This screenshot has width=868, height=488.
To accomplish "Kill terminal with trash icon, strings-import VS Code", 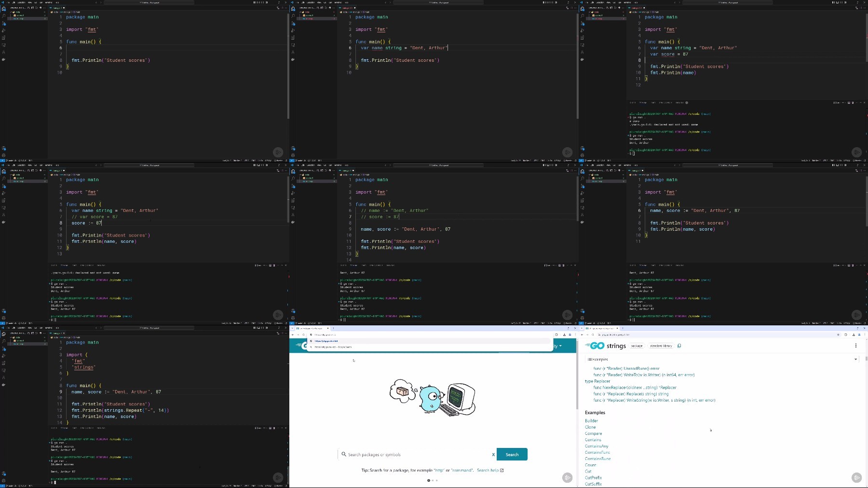I will coord(274,428).
